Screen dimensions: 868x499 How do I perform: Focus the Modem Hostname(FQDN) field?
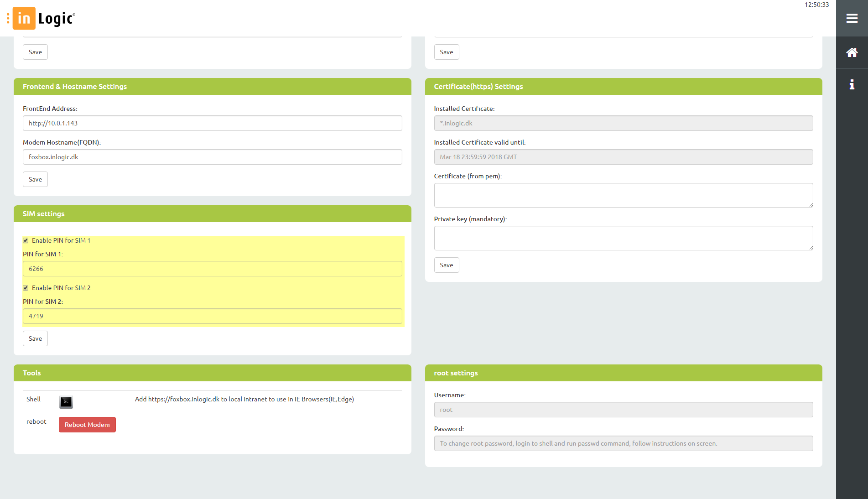pyautogui.click(x=212, y=157)
